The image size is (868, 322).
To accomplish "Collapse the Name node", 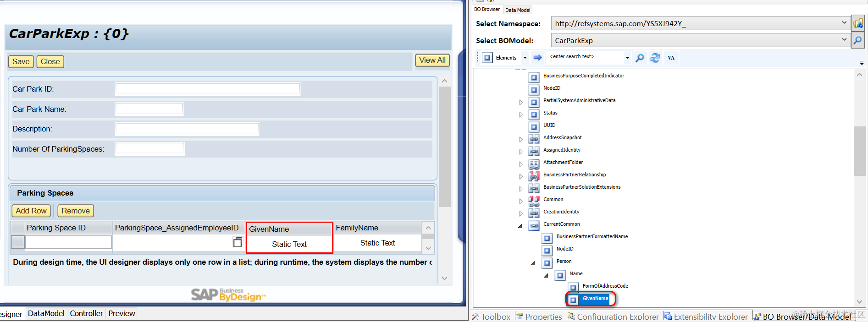I will (x=546, y=275).
